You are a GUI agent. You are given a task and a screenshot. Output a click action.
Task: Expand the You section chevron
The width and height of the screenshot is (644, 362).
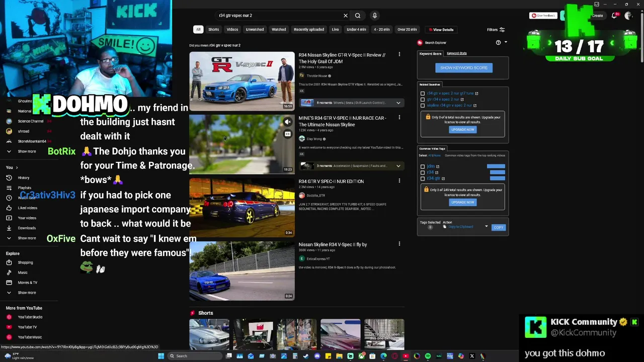tap(17, 167)
